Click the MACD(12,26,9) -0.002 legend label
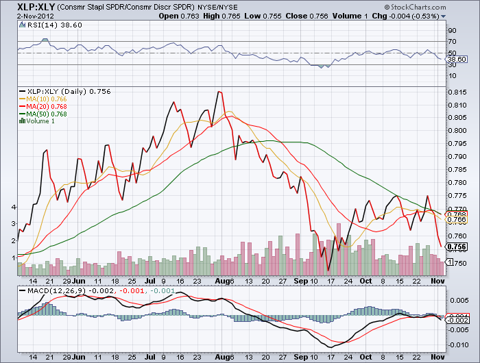This screenshot has width=480, height=363. click(67, 291)
